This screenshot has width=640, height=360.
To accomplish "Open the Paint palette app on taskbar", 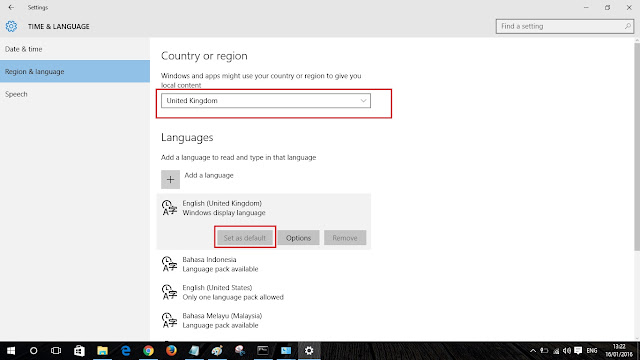I will pos(217,351).
